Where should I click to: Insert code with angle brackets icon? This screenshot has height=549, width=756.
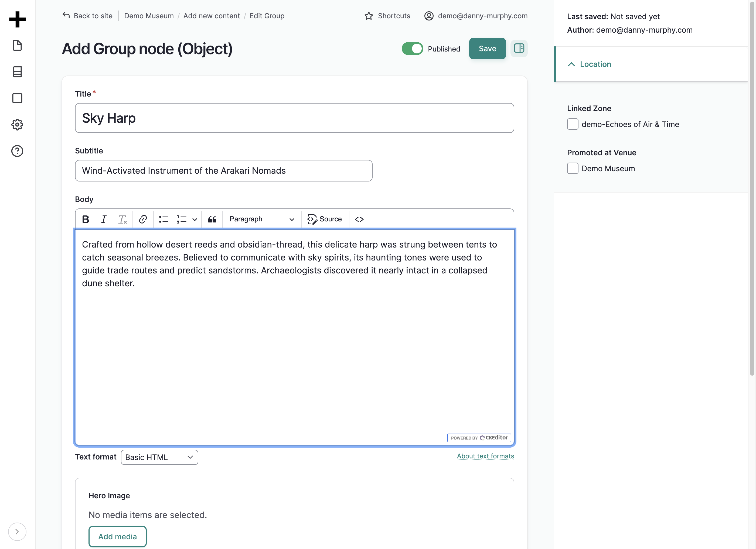tap(359, 219)
